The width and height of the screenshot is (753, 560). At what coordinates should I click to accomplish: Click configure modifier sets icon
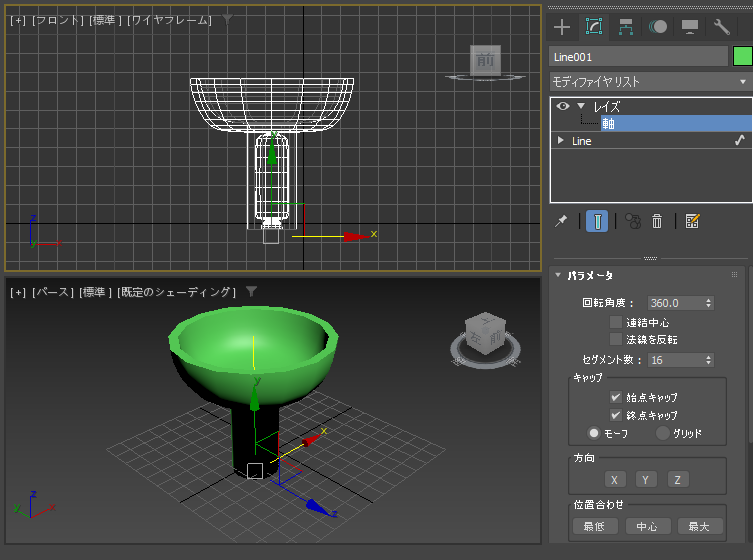(x=692, y=221)
